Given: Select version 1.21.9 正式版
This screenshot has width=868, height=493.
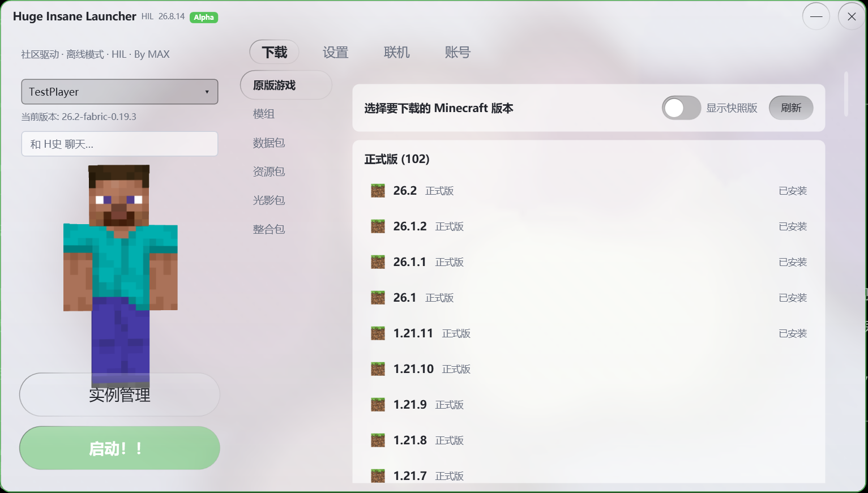Looking at the screenshot, I should click(x=589, y=405).
